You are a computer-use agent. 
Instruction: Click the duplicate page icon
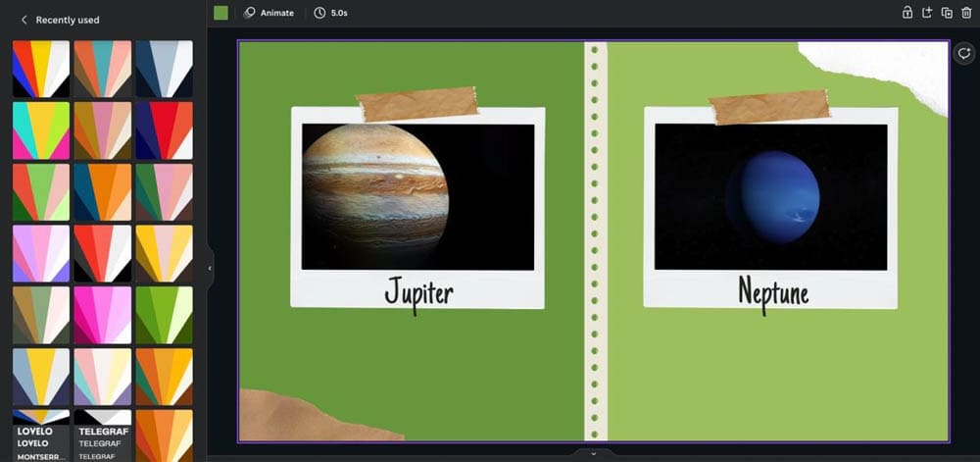[947, 13]
